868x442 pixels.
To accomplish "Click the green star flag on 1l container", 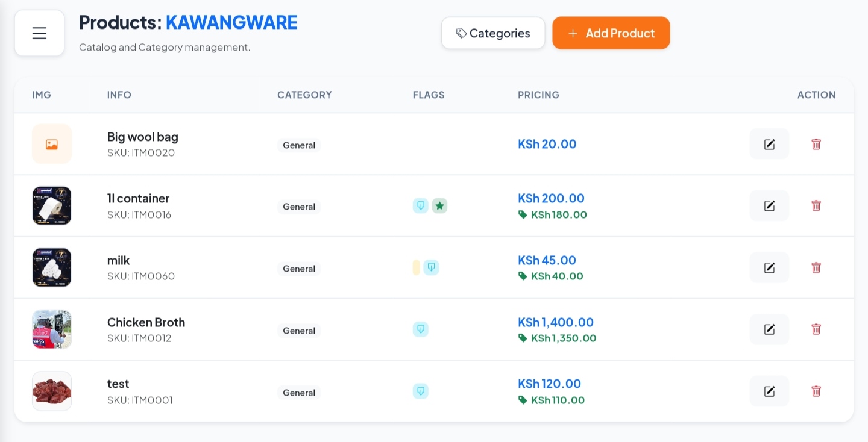I will [x=440, y=206].
